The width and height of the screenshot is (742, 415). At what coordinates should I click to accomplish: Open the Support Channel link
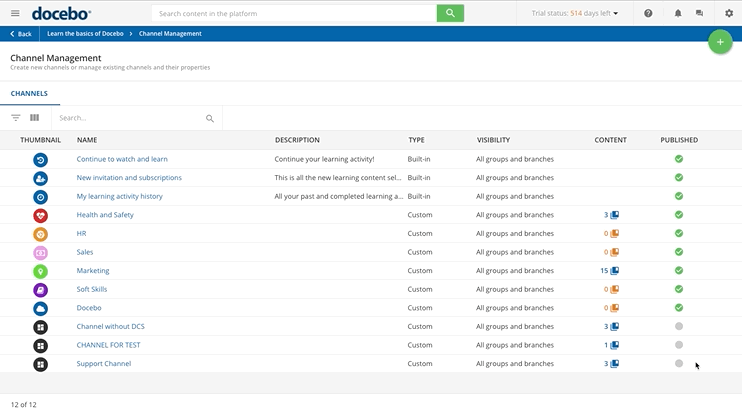104,363
